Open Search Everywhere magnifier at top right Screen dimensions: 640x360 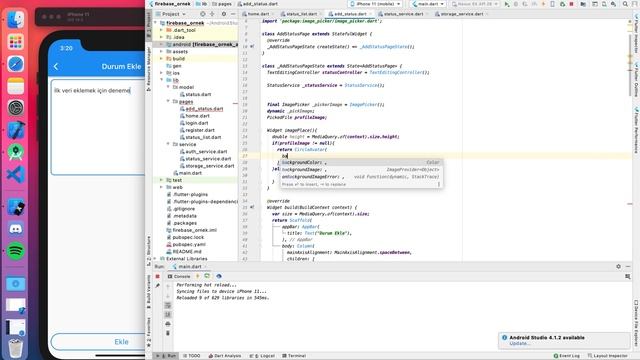(x=625, y=4)
